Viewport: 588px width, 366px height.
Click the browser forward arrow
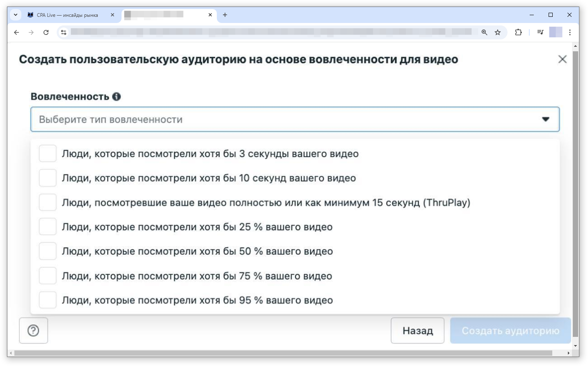pos(31,32)
